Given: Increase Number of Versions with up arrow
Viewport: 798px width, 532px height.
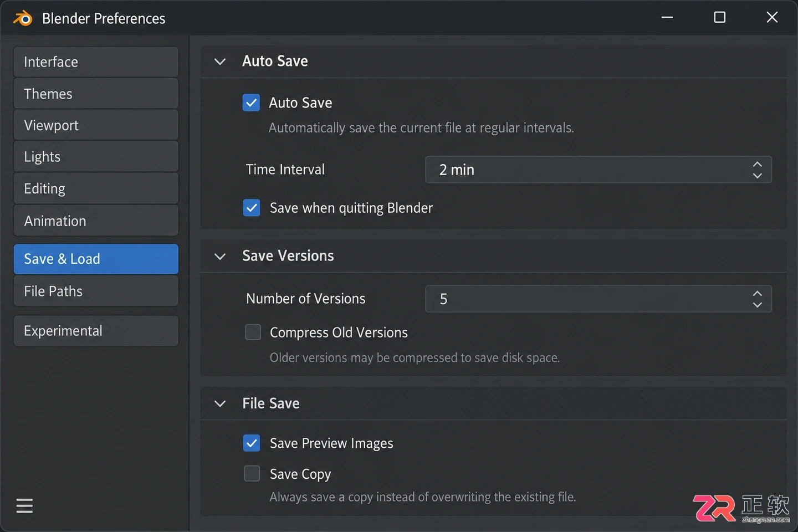Looking at the screenshot, I should click(757, 294).
